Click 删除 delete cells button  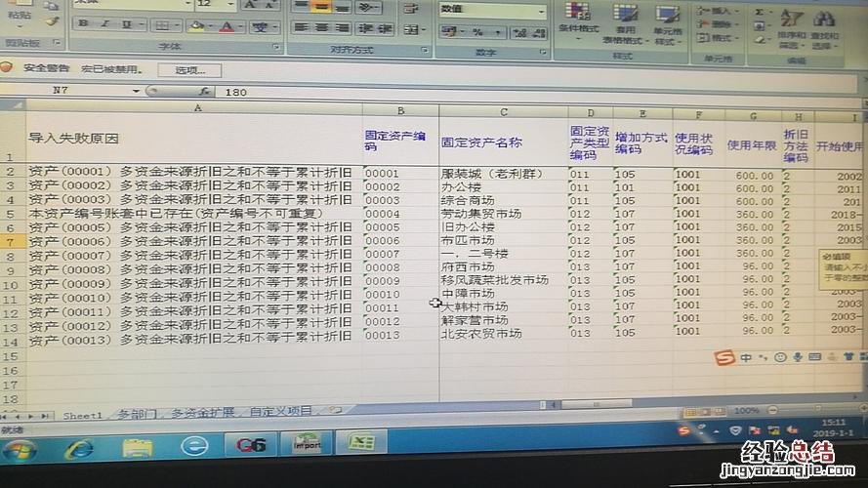[718, 24]
